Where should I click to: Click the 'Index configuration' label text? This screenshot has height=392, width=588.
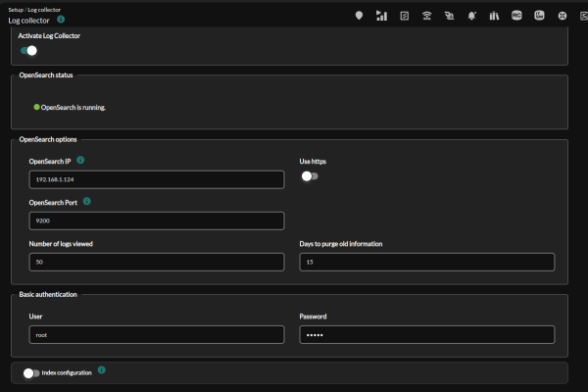point(67,372)
